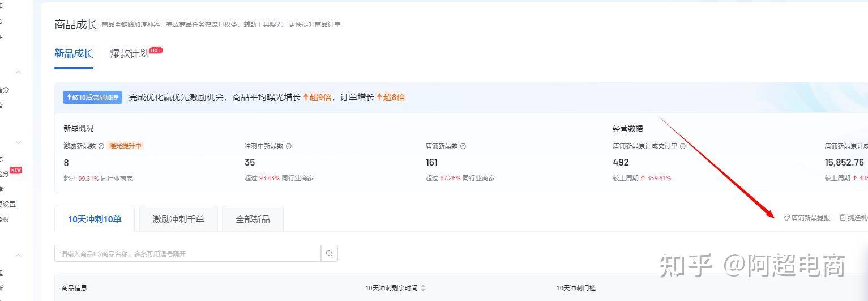Click the 15,852.76 amount value
The image size is (868, 301).
pos(844,162)
